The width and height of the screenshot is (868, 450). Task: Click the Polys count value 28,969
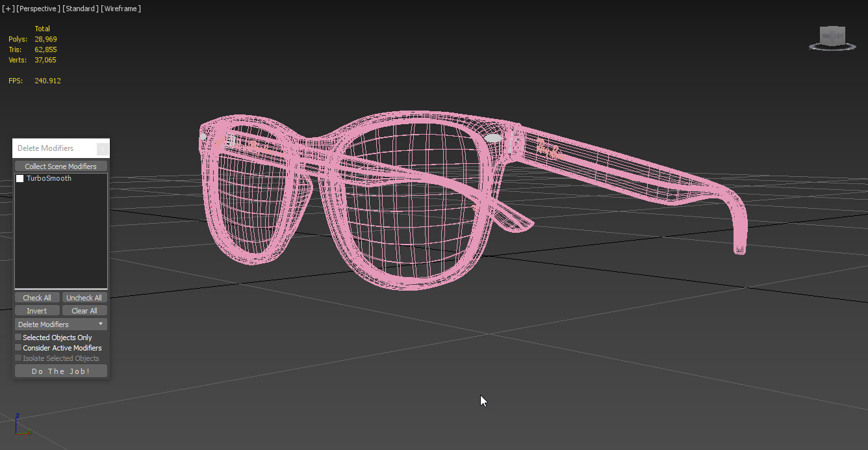point(45,39)
